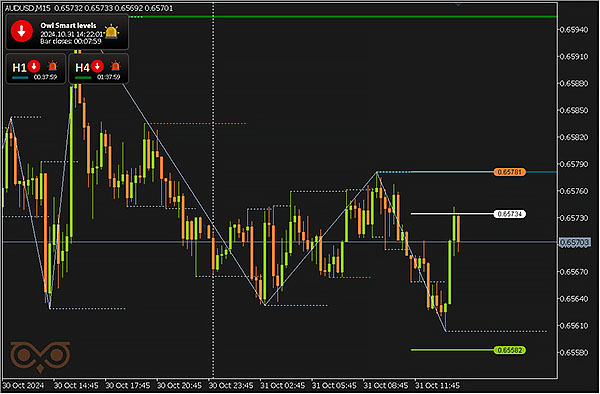Click 0.65610 on the price axis
Image resolution: width=600 pixels, height=394 pixels.
(574, 326)
